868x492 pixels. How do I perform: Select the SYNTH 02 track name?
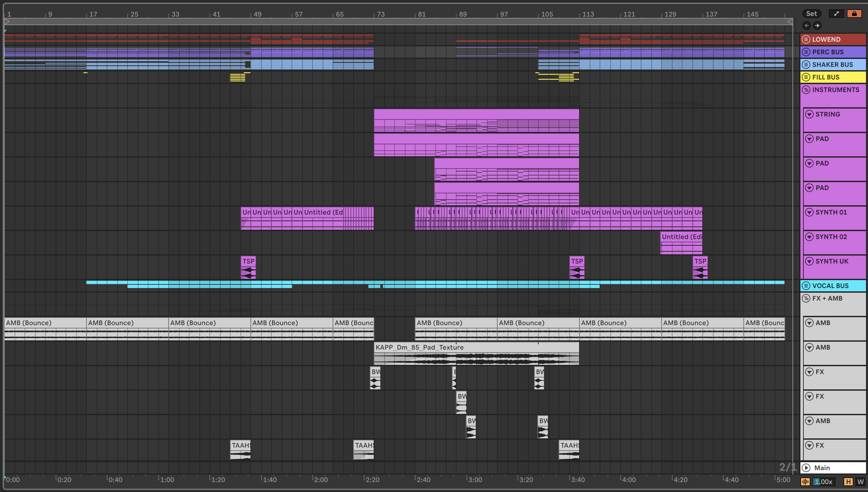click(x=831, y=237)
